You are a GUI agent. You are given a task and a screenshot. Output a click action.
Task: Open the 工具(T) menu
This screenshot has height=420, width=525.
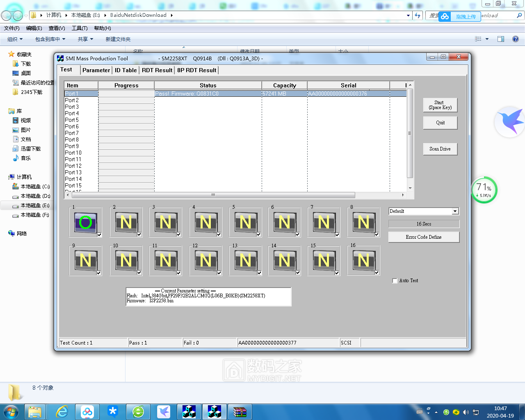[80, 28]
